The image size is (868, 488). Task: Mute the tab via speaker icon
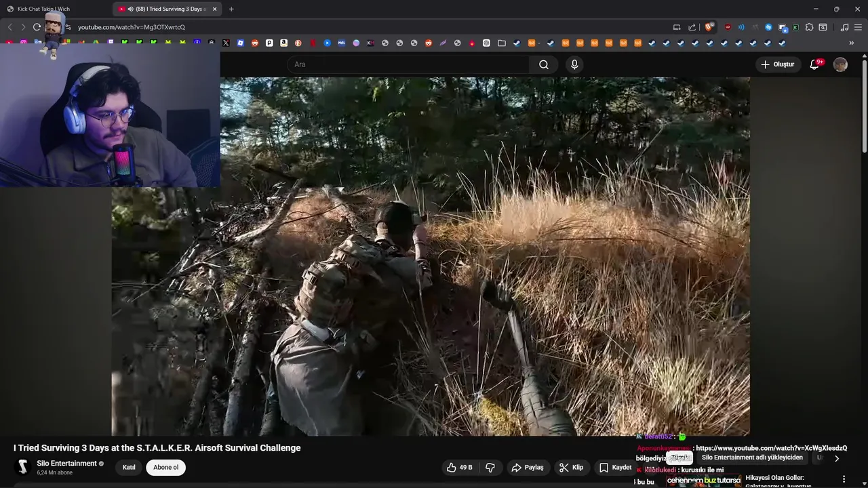click(x=130, y=9)
